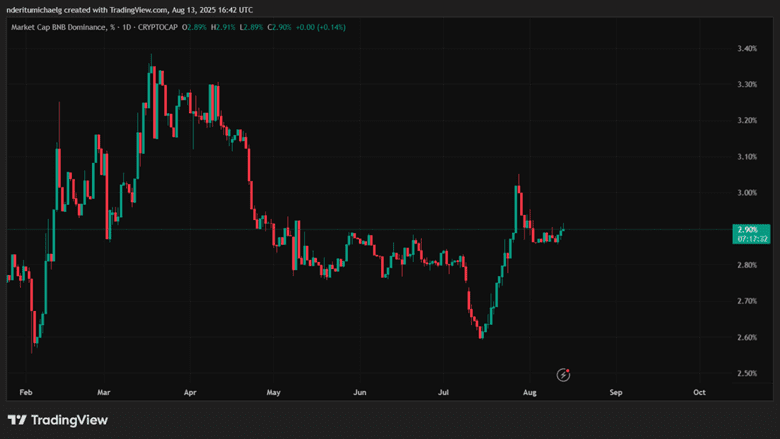Image resolution: width=780 pixels, height=439 pixels.
Task: Click the Aug label on time axis
Action: click(529, 393)
